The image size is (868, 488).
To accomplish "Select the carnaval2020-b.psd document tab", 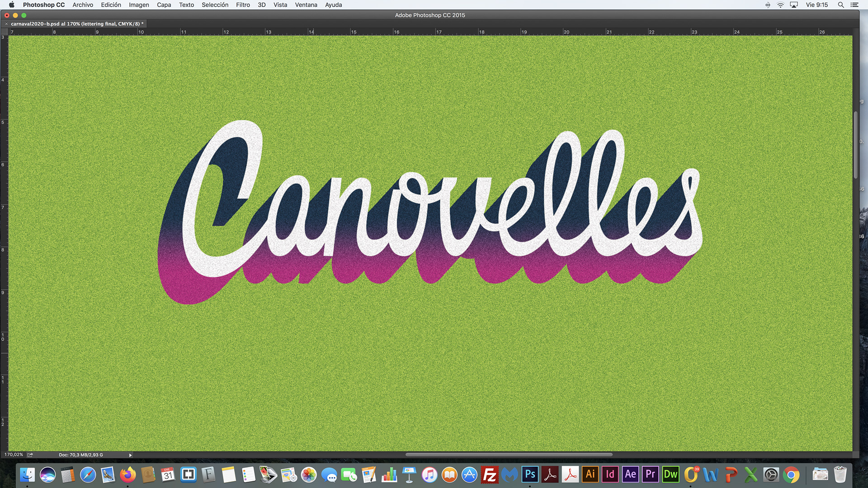I will tap(77, 23).
